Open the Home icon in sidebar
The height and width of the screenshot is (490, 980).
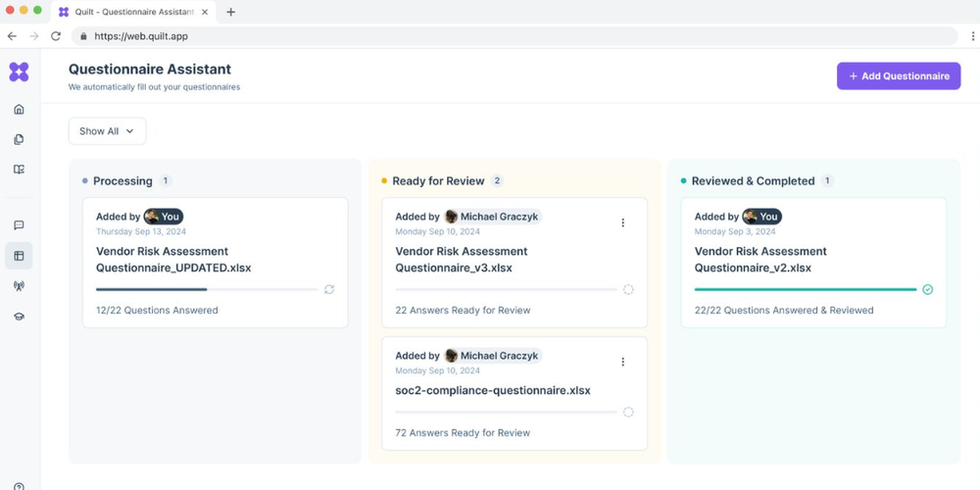tap(19, 110)
